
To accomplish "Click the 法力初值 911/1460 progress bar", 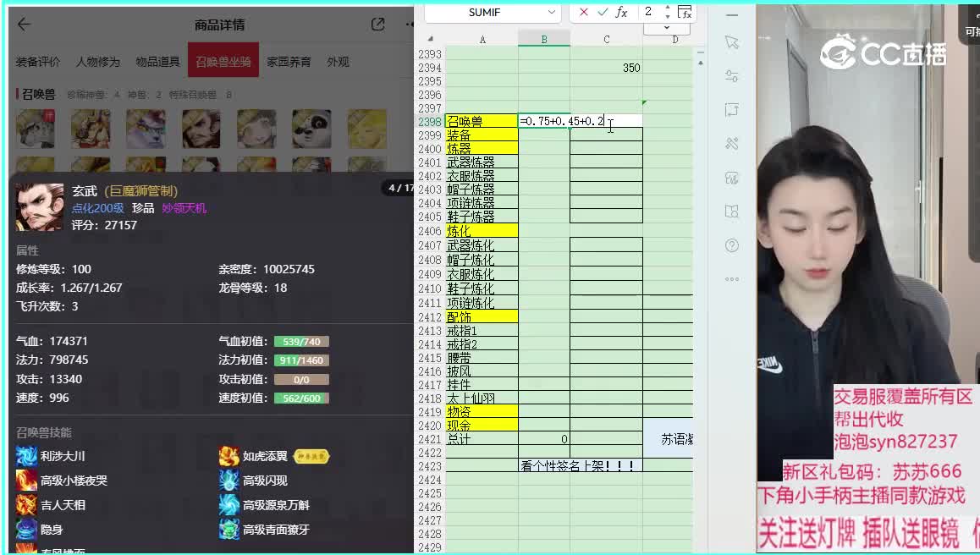I will point(301,360).
